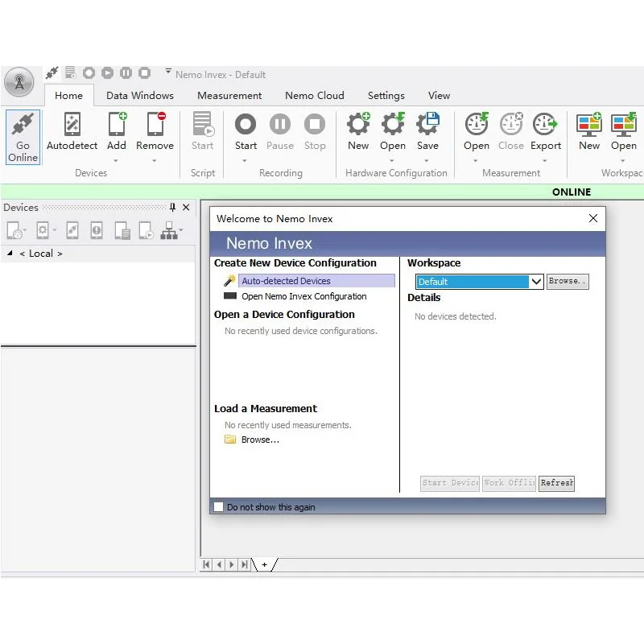This screenshot has height=644, width=644.
Task: Add a new page with the '+' tab
Action: point(265,565)
